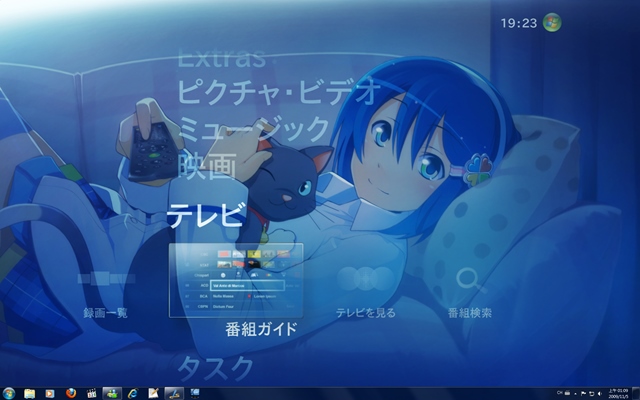Viewport: 640px width, 400px height.
Task: Select the Extras menu category
Action: coord(222,58)
